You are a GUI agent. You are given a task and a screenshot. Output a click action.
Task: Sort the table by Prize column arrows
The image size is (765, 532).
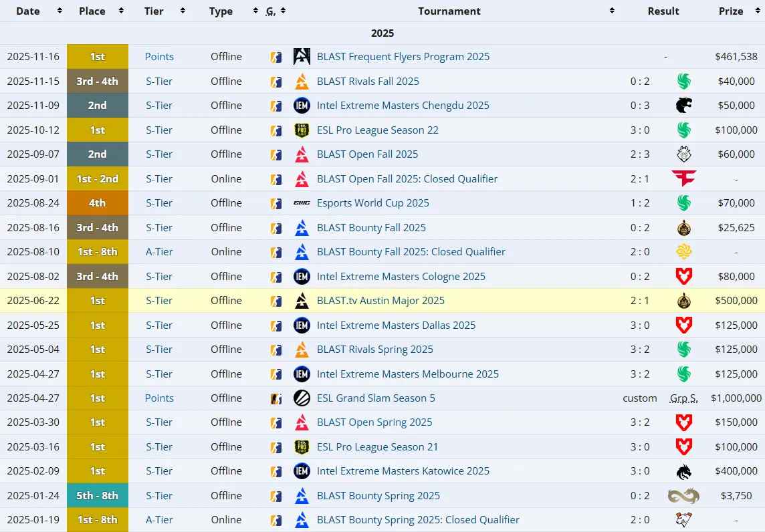pyautogui.click(x=758, y=11)
